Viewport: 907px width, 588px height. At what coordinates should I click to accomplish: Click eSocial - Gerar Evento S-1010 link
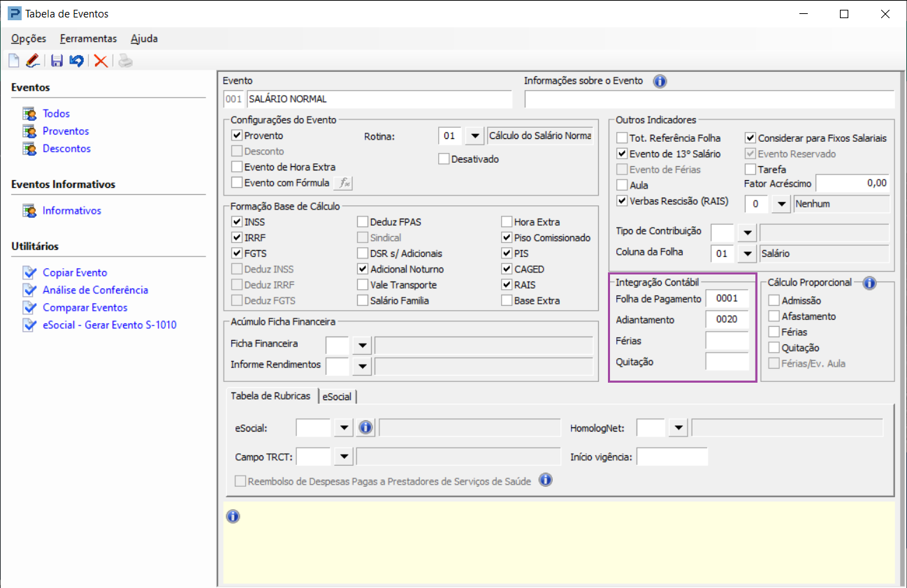(110, 325)
